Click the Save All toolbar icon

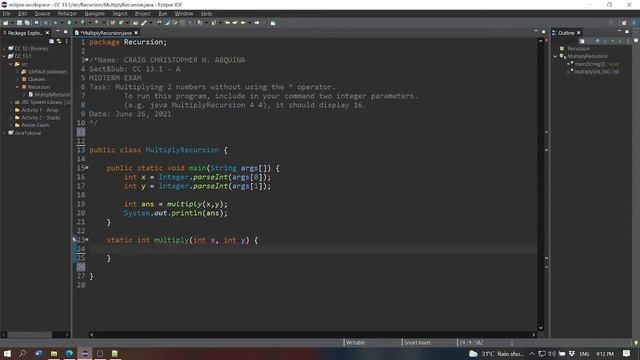27,23
